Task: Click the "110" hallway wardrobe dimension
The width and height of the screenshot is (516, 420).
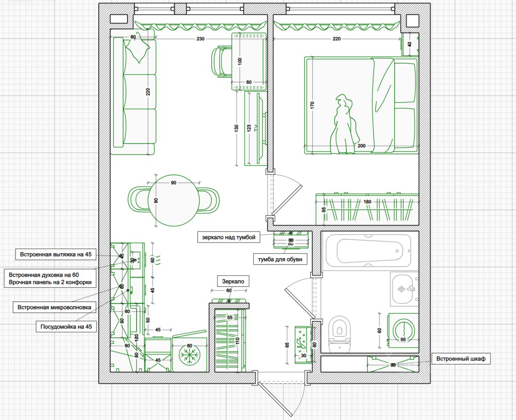Action: (237, 342)
